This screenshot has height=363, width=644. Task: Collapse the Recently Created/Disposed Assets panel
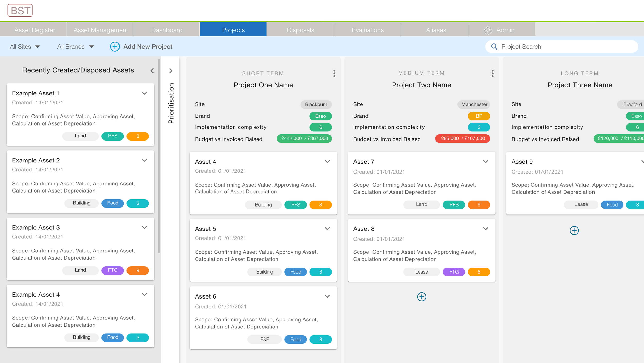[x=152, y=70]
